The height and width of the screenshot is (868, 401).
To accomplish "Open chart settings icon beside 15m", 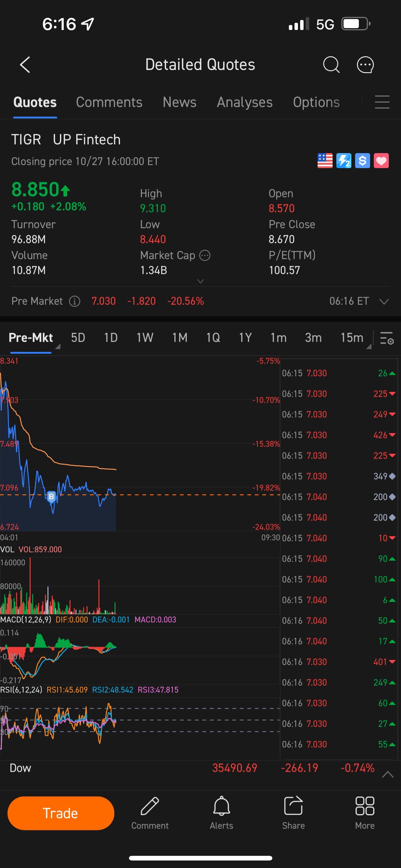I will (387, 338).
